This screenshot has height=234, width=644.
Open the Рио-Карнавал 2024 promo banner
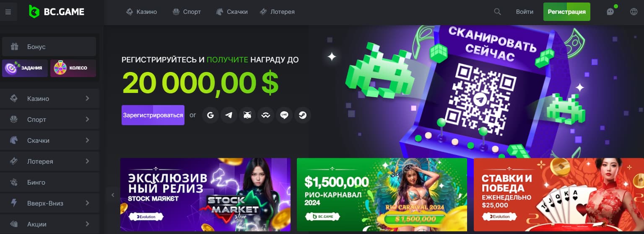pos(382,195)
